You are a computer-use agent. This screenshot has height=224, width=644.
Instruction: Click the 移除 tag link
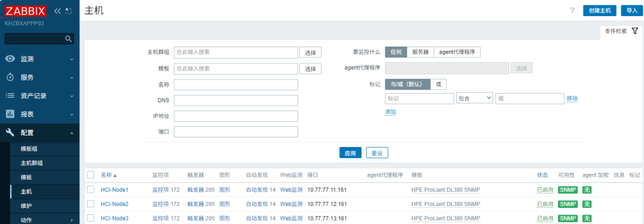tap(572, 99)
